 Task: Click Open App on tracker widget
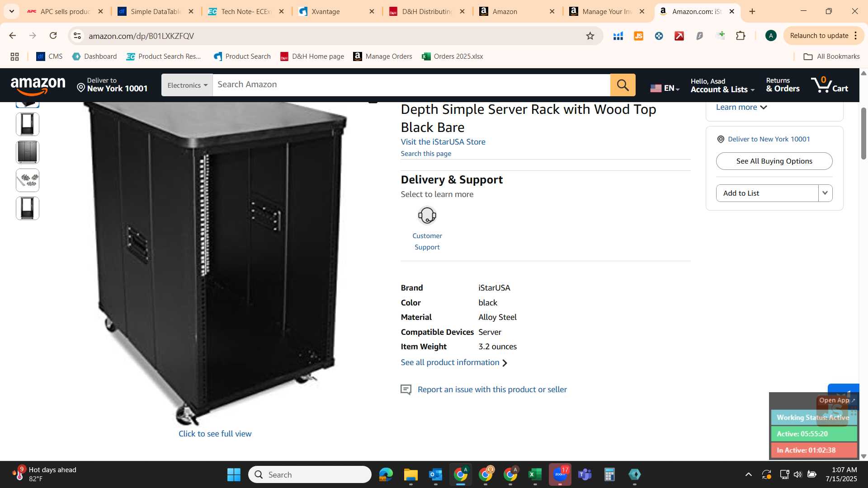pyautogui.click(x=837, y=400)
